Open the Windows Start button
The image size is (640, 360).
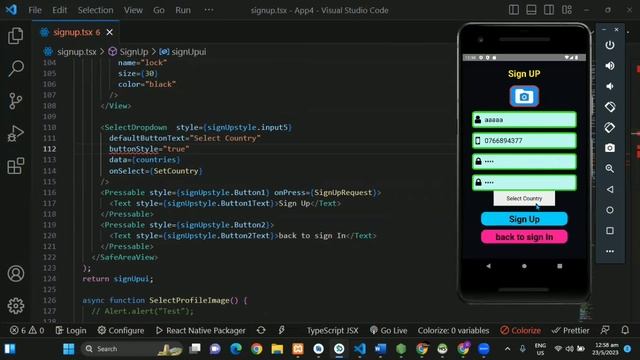point(69,349)
